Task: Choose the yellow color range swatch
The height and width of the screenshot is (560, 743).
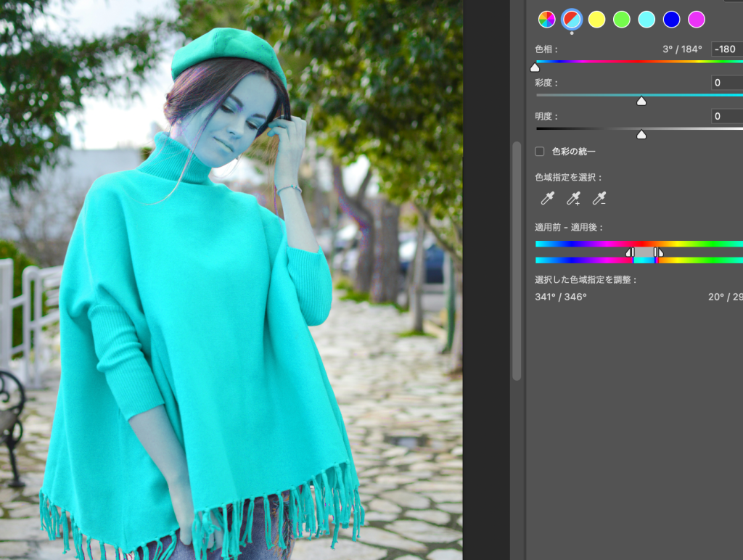Action: [x=596, y=20]
